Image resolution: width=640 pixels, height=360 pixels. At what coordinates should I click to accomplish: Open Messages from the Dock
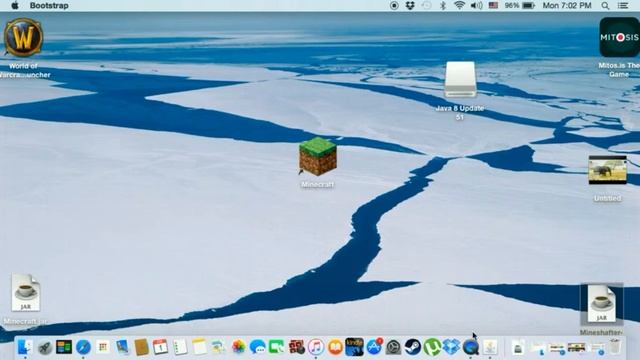pos(258,347)
